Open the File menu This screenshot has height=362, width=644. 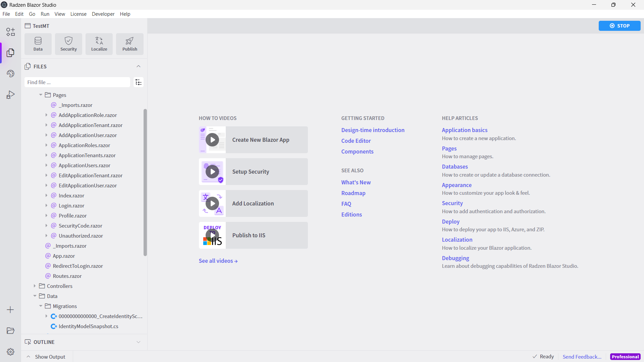6,14
